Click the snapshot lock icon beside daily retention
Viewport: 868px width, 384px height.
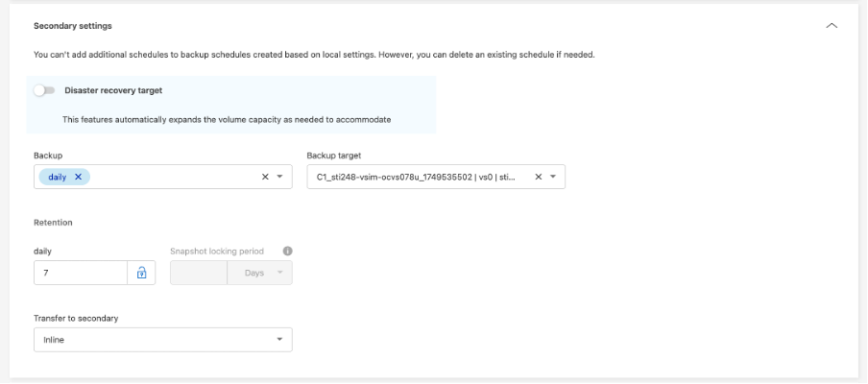(142, 273)
